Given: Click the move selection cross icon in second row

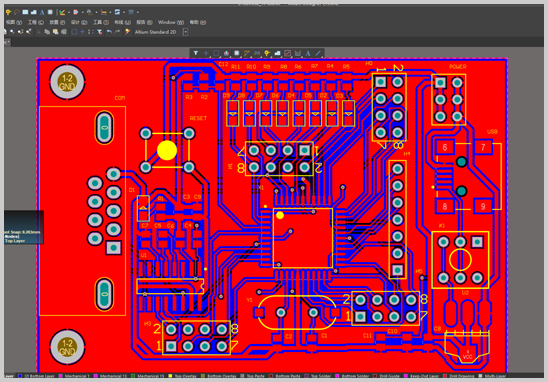Looking at the screenshot, I should click(82, 32).
